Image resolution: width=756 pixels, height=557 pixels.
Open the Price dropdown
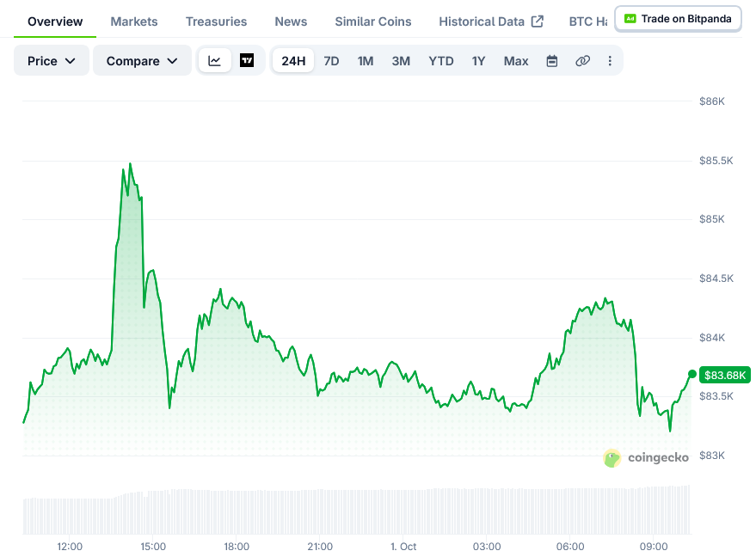coord(51,61)
